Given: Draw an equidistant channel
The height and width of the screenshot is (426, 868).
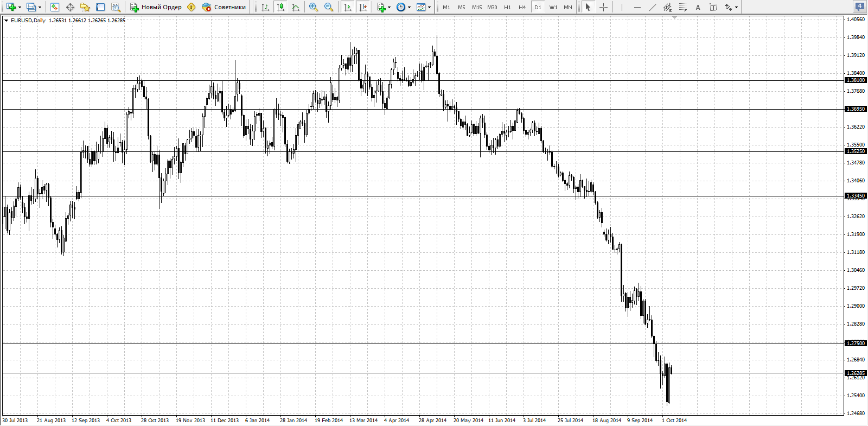Looking at the screenshot, I should (x=667, y=7).
